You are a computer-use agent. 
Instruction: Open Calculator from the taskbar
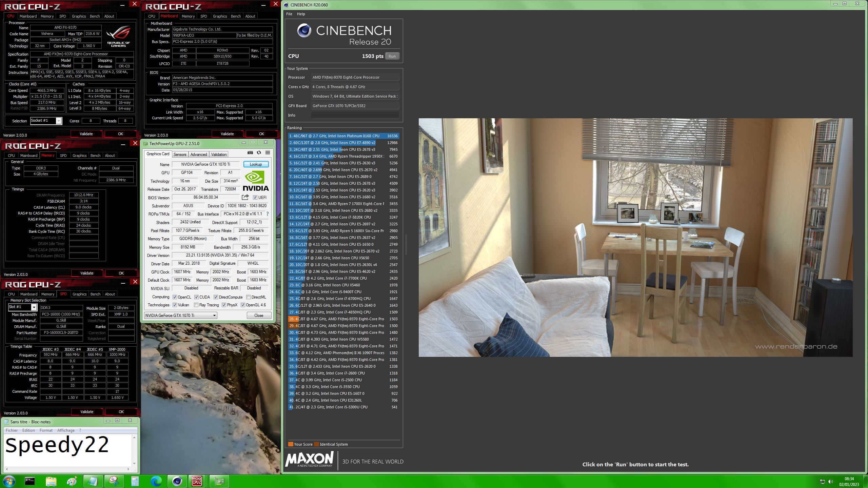tap(135, 481)
